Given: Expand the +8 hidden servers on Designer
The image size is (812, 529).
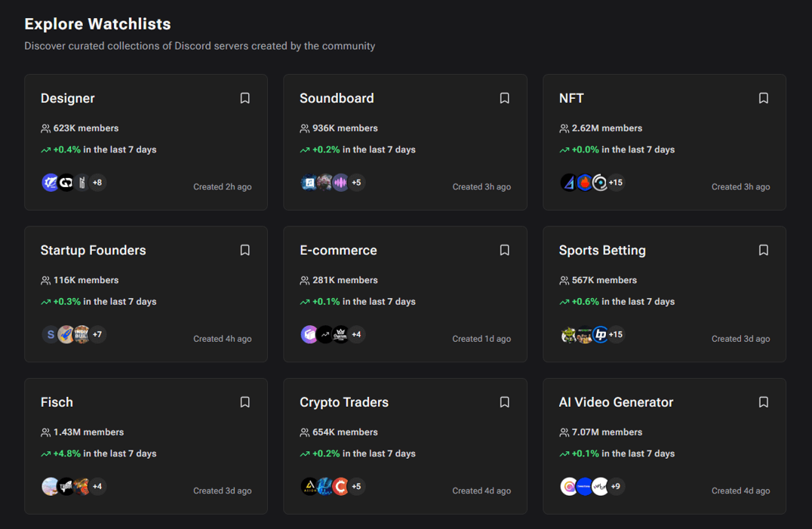Looking at the screenshot, I should (97, 182).
